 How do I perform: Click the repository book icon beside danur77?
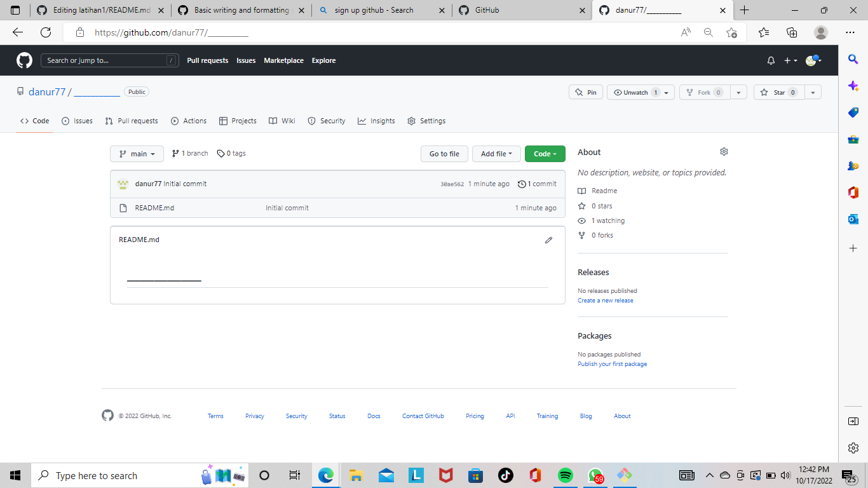click(20, 91)
